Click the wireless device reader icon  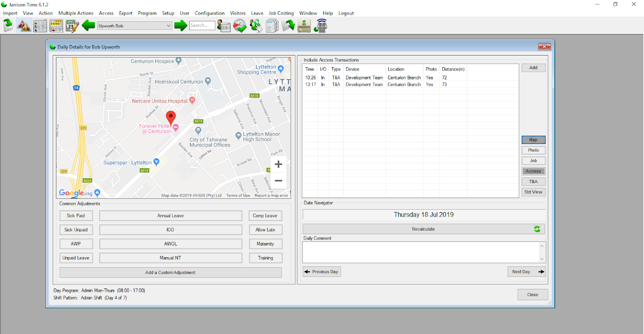click(320, 26)
